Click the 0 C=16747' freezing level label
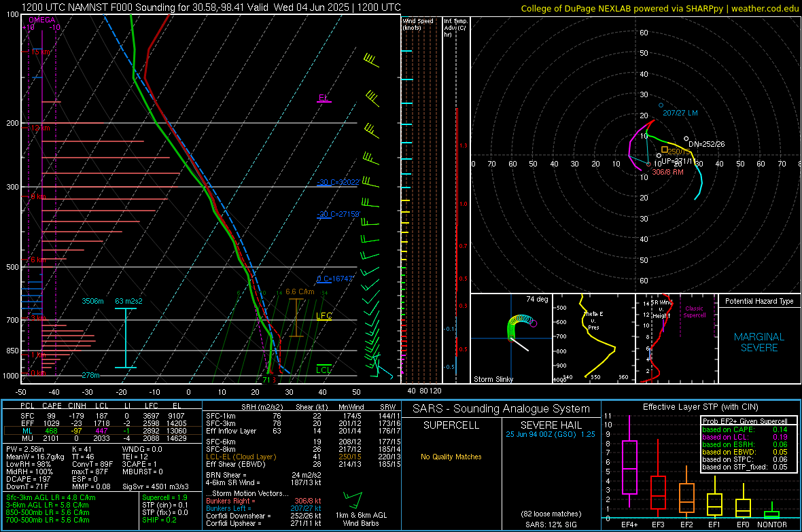802x532 pixels. coord(335,279)
